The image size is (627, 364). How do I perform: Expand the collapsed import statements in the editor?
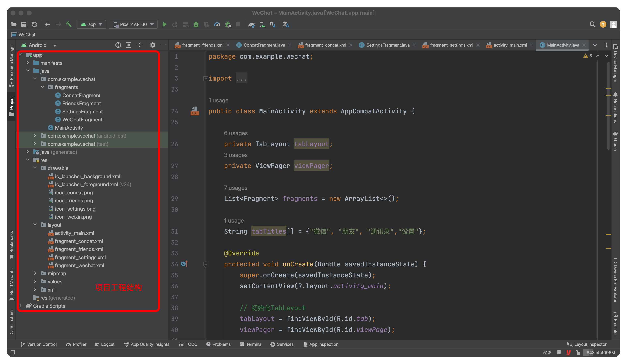pos(206,78)
